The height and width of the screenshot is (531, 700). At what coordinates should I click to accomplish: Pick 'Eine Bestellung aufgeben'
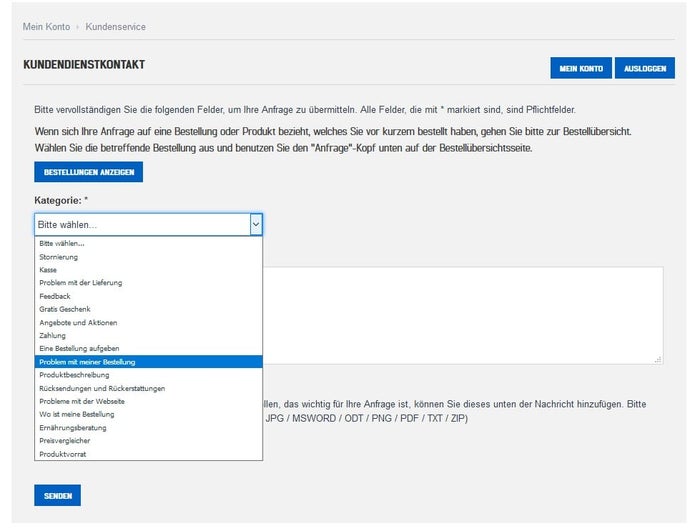(x=148, y=348)
